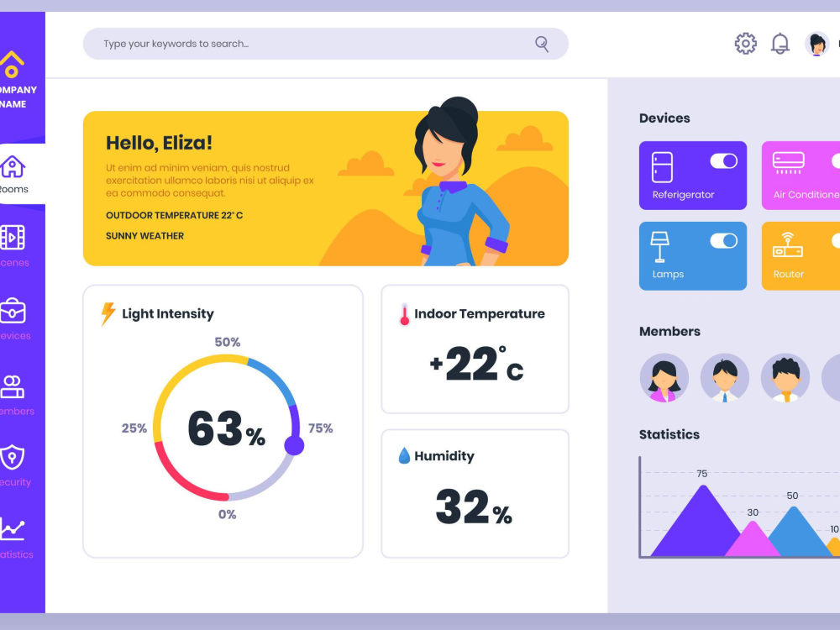The width and height of the screenshot is (840, 630).
Task: Click the search magnifier icon
Action: (x=542, y=44)
